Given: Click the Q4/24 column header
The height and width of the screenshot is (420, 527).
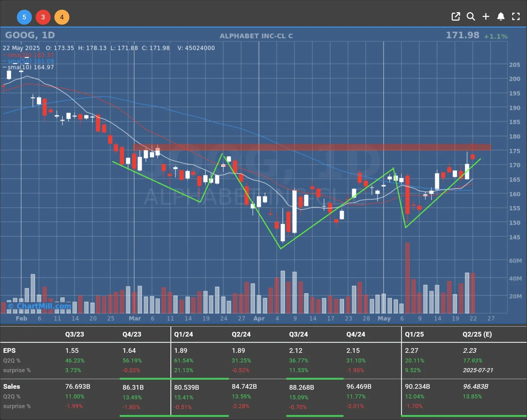Looking at the screenshot, I should tap(356, 334).
